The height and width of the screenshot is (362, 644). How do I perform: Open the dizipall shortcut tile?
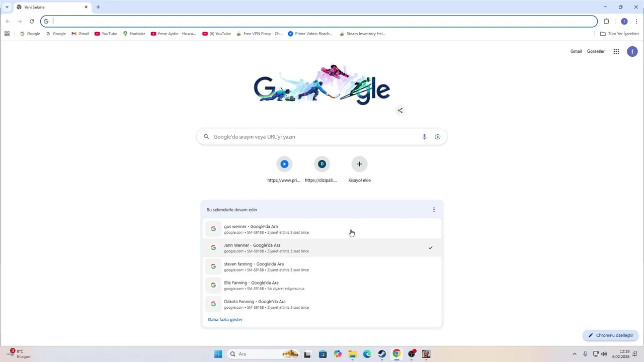(x=321, y=169)
